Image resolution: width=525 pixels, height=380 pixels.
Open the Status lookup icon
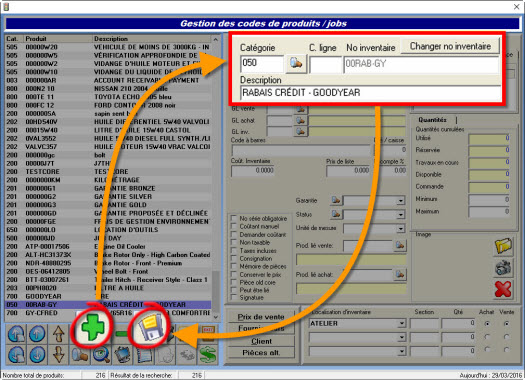pos(336,214)
